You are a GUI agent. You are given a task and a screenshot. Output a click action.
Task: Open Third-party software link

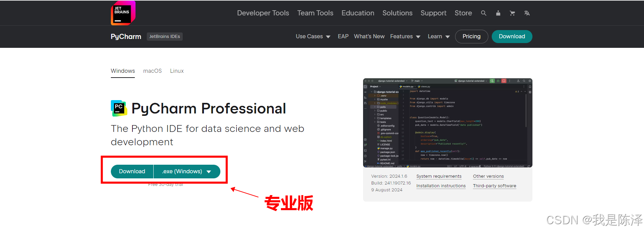click(494, 186)
